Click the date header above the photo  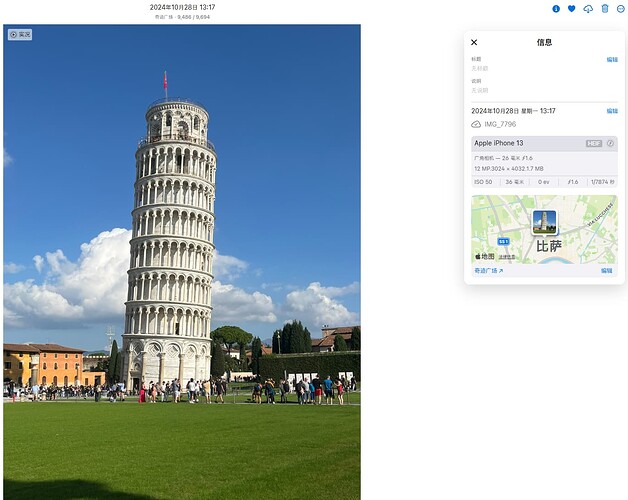click(x=182, y=7)
